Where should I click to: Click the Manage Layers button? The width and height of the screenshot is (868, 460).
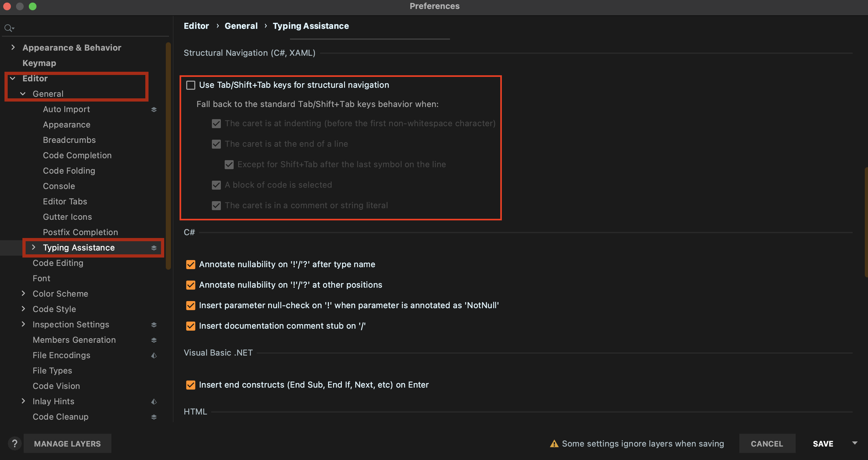68,443
